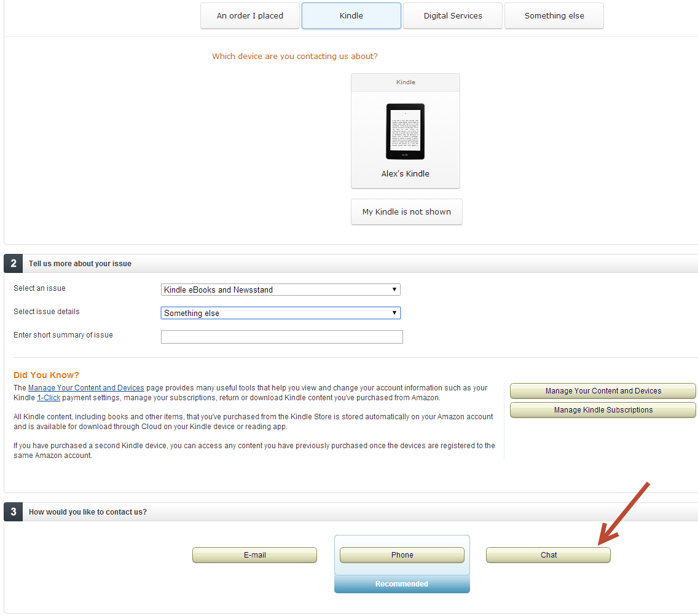Focus the short summary of issue field
This screenshot has height=616, width=698.
pos(282,337)
